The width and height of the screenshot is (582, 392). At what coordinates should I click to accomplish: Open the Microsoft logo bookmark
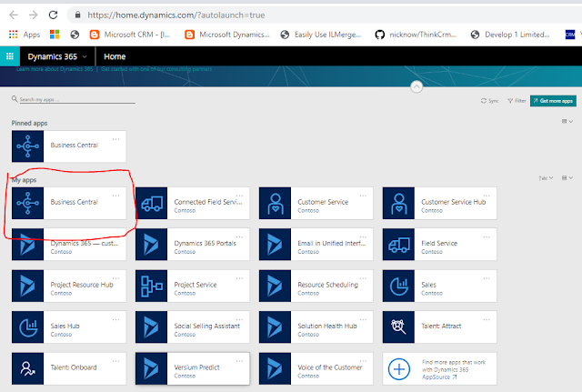point(55,35)
